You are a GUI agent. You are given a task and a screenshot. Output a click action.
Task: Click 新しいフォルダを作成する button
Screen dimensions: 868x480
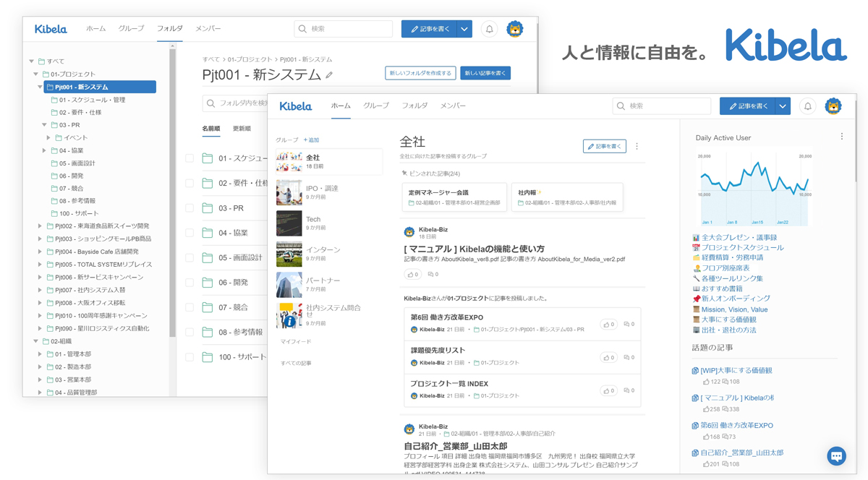[x=420, y=73]
